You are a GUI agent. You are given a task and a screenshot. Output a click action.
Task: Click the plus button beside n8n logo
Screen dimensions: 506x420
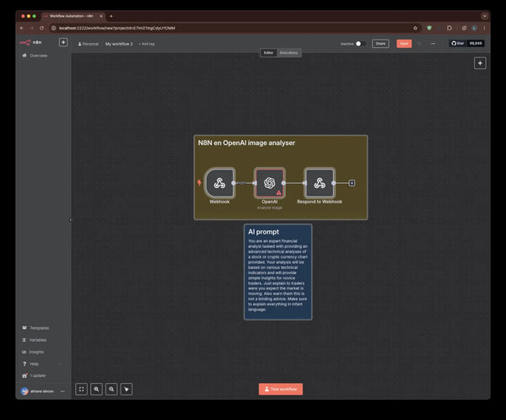(x=63, y=42)
